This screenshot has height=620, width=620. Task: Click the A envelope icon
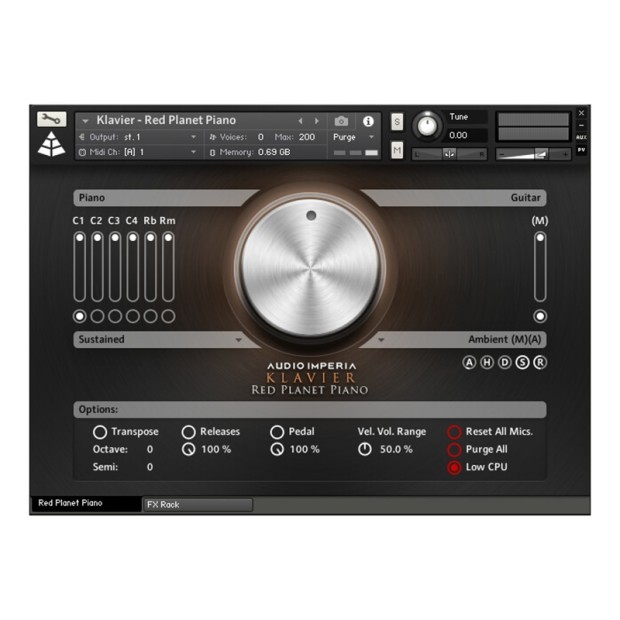[x=469, y=362]
